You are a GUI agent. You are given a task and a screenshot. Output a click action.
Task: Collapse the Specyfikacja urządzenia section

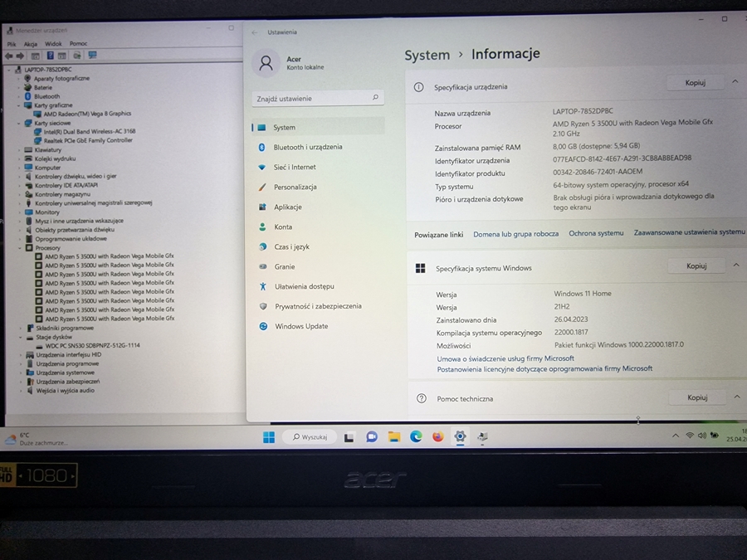click(735, 82)
